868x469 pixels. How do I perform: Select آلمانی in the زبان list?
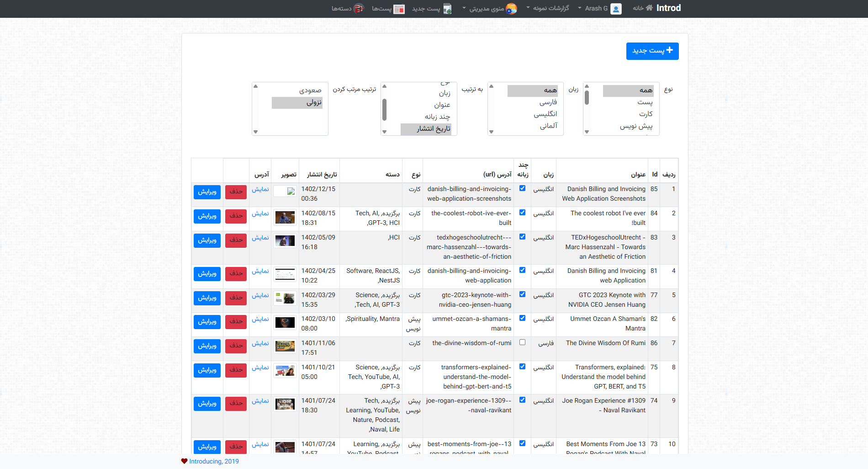[533, 126]
